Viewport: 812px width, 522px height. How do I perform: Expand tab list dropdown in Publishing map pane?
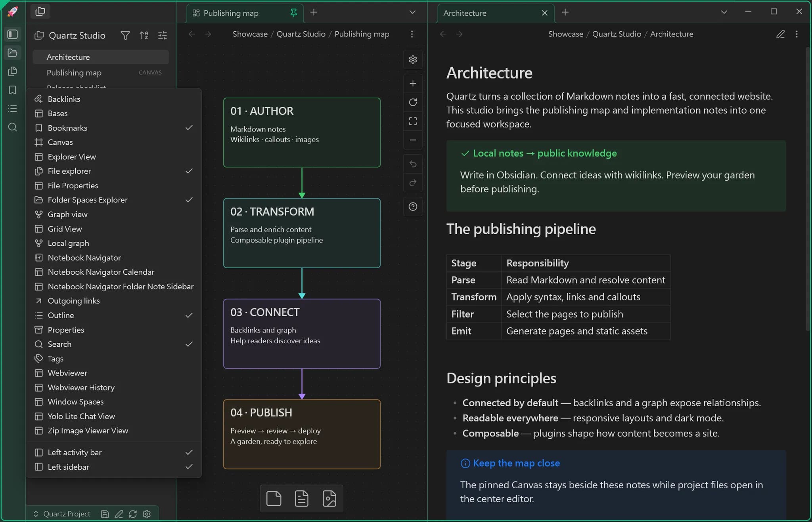point(412,12)
